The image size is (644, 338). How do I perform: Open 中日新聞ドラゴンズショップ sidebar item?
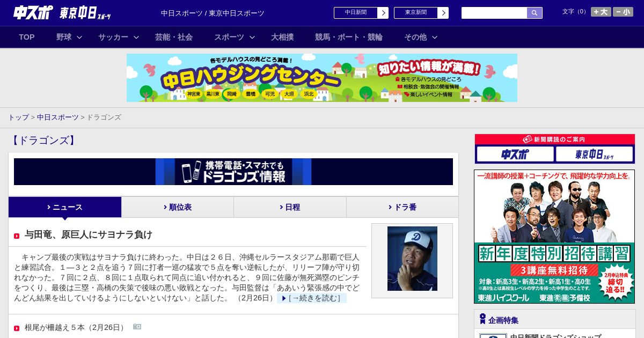[555, 336]
